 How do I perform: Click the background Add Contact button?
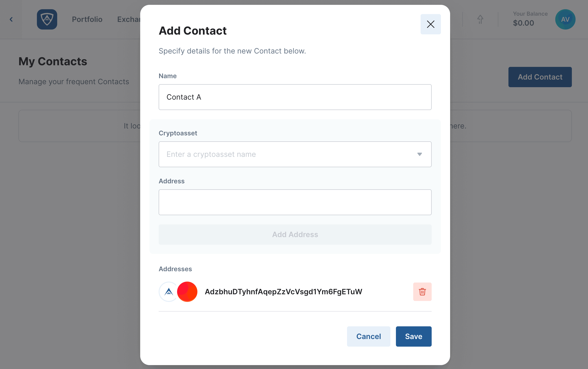pos(540,77)
